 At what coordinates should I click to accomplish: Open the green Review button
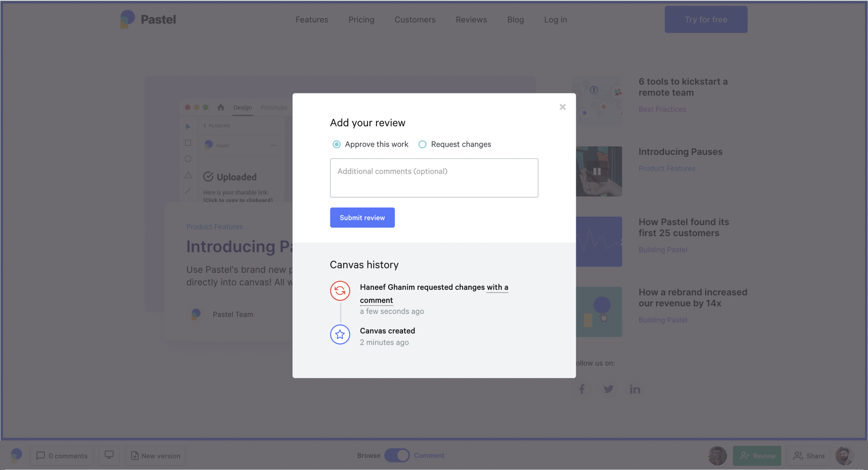pos(757,456)
